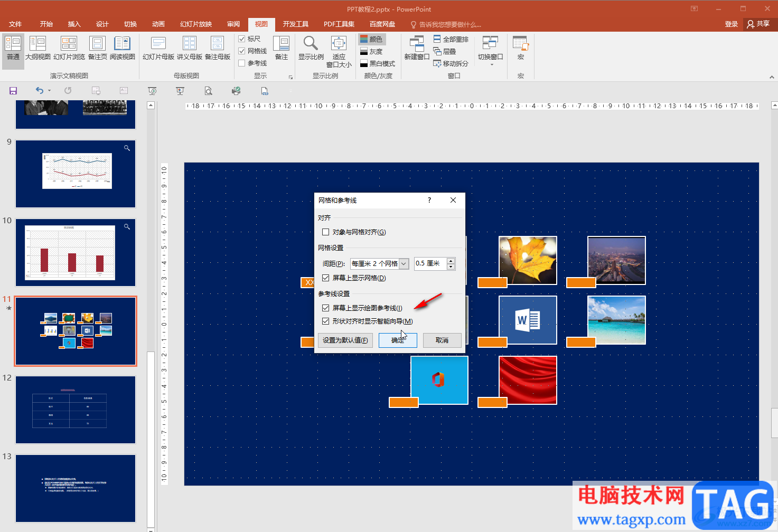Open the Animations (动画) tab
Screen dimensions: 778x532
pos(158,24)
